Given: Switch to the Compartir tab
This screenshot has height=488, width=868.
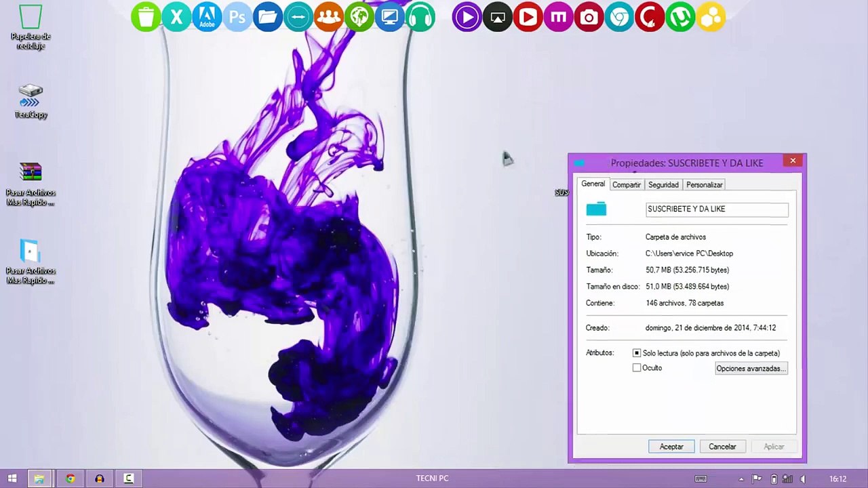Looking at the screenshot, I should tap(627, 184).
